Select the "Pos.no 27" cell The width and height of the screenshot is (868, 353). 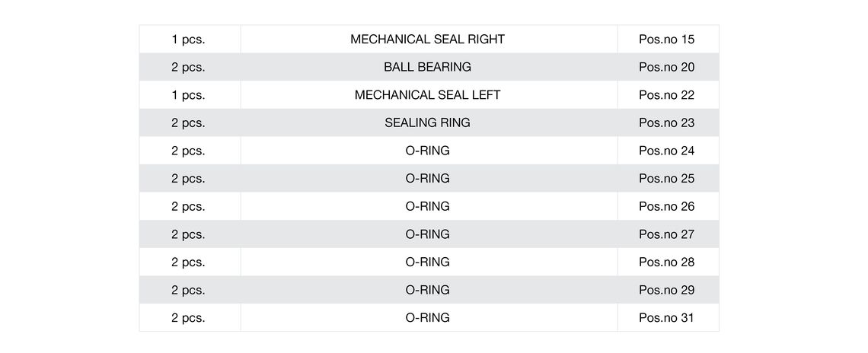pos(666,234)
